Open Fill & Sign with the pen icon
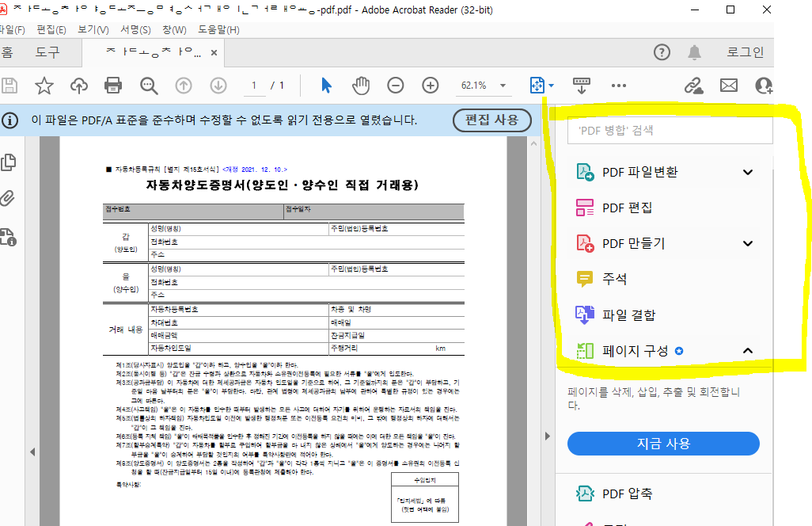 point(692,85)
